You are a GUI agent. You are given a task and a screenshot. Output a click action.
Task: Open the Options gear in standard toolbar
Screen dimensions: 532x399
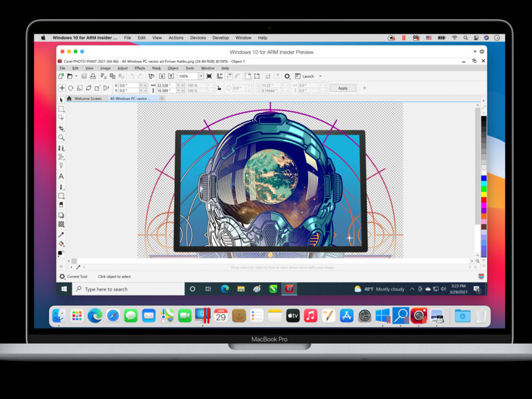coord(287,76)
